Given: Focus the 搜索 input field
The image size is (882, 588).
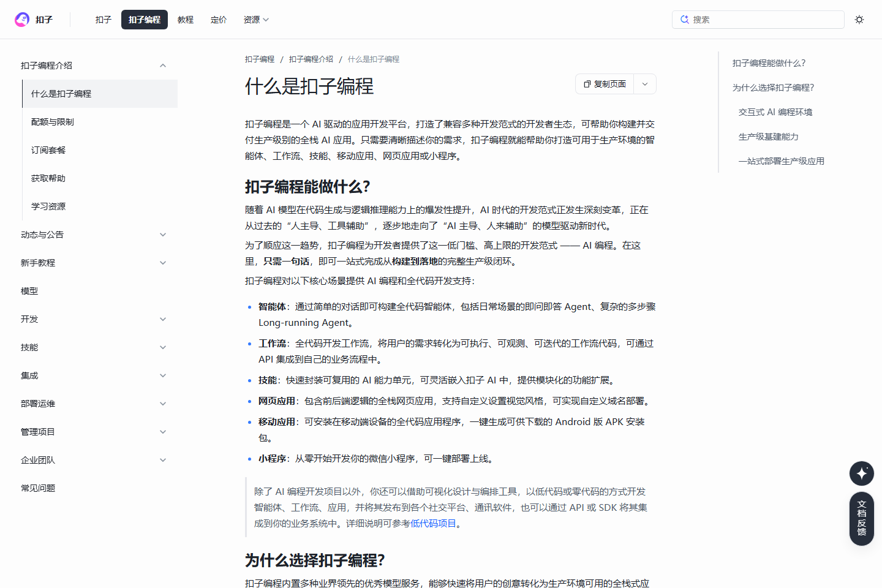Looking at the screenshot, I should [x=758, y=20].
